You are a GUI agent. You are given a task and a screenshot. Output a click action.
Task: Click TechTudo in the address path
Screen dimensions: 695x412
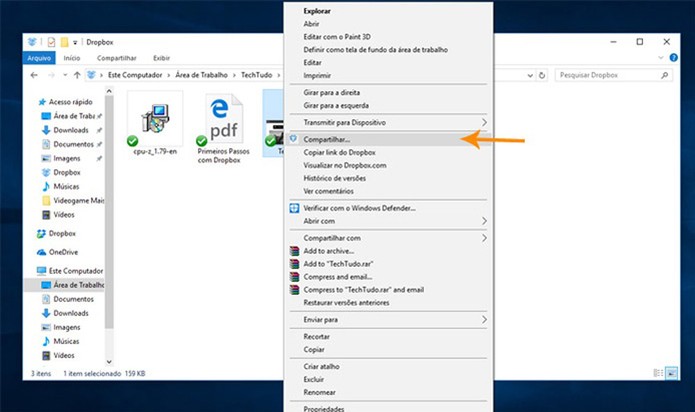coord(257,75)
